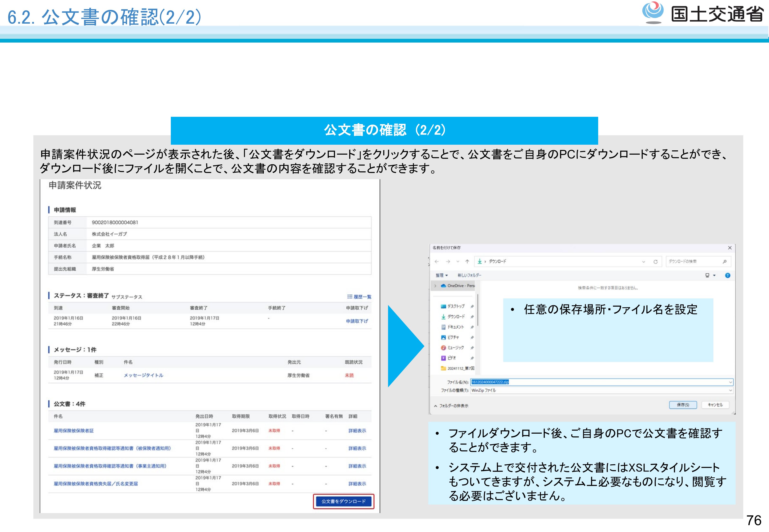769x532 pixels.
Task: Click 新しいフォルダー in dialog toolbar
Action: (x=469, y=275)
